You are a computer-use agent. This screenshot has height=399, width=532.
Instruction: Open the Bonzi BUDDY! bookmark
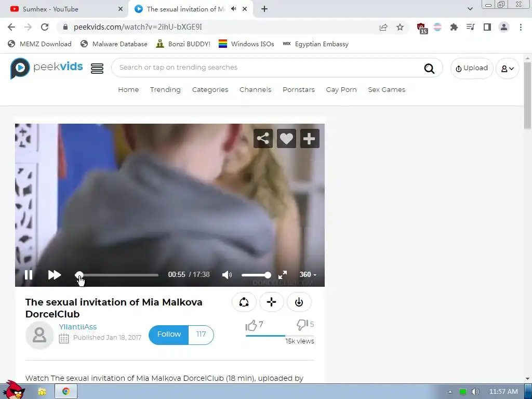(x=183, y=44)
